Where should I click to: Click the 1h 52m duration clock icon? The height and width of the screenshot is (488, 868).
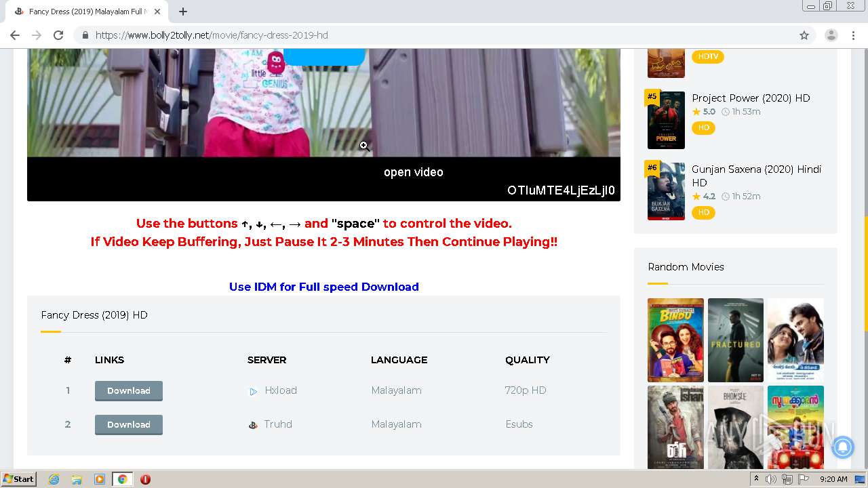(726, 197)
